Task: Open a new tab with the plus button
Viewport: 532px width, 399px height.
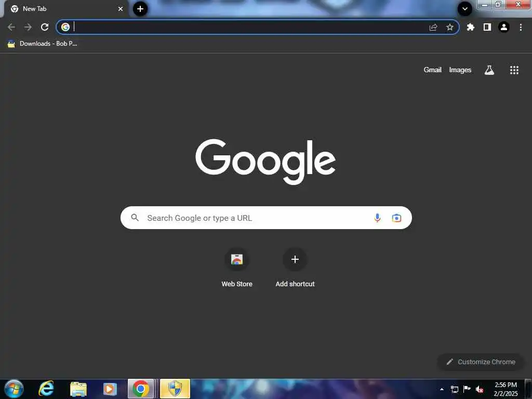Action: tap(140, 9)
